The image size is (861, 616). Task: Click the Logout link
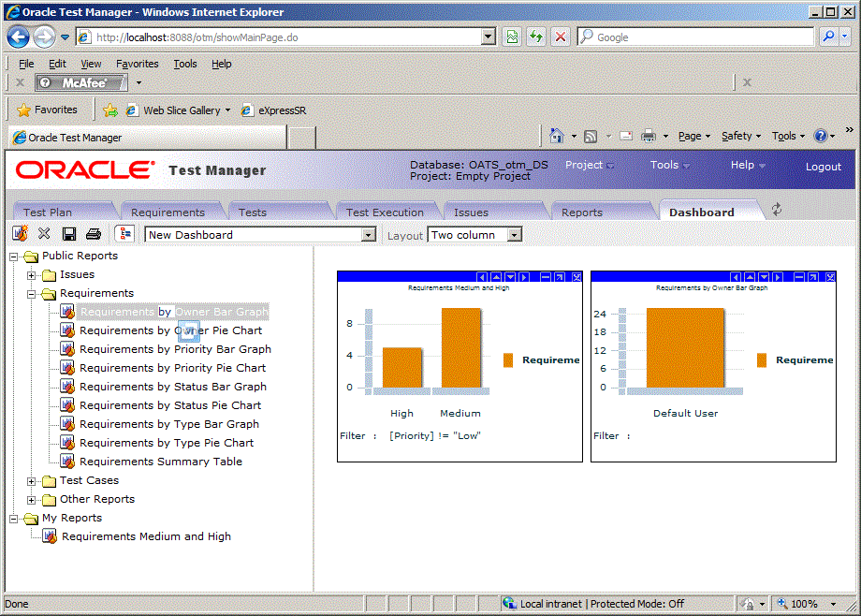(x=824, y=167)
